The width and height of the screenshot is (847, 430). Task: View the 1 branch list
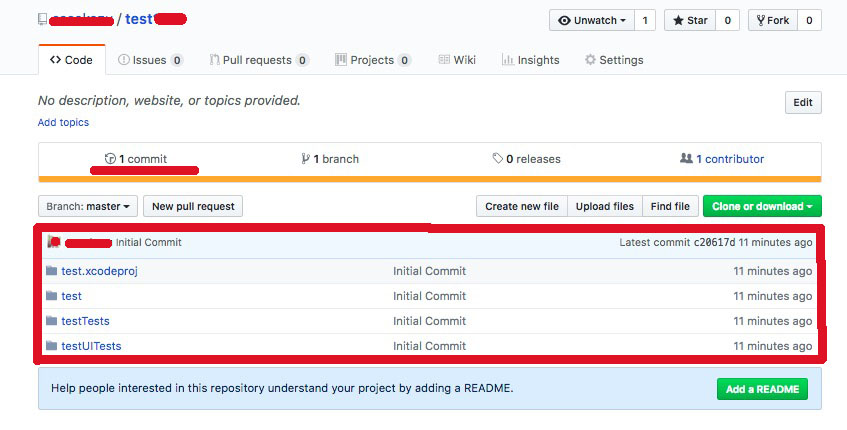(x=330, y=159)
